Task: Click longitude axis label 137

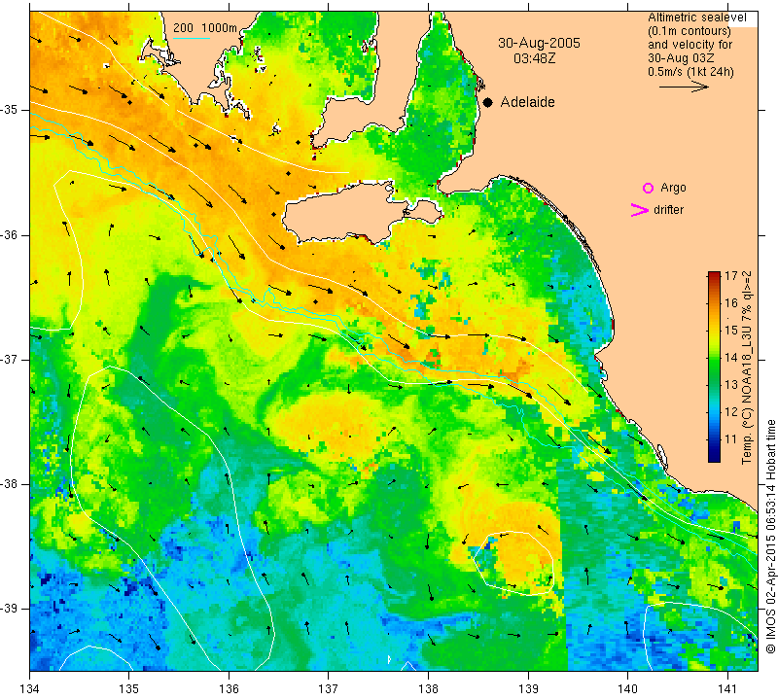Action: pos(328,688)
